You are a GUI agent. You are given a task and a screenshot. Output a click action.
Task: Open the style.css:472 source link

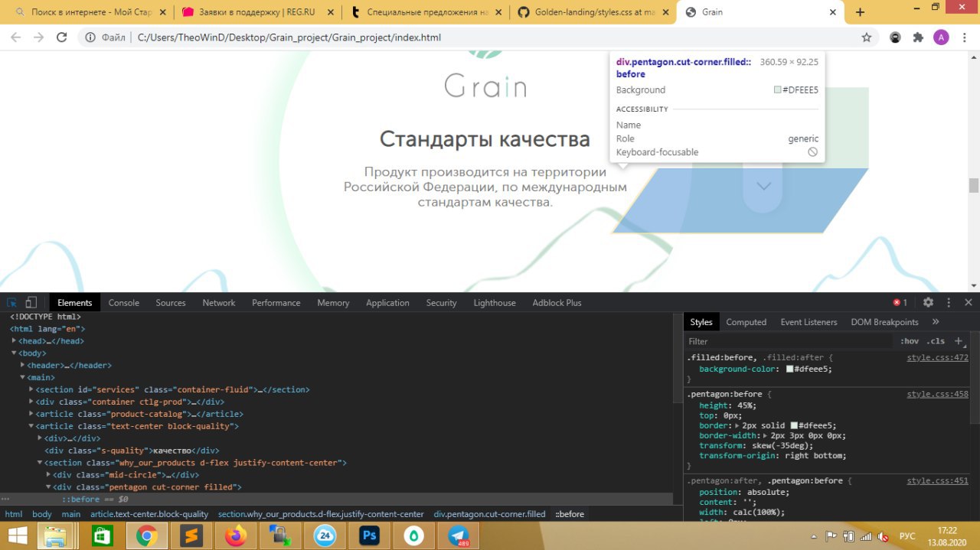coord(937,357)
